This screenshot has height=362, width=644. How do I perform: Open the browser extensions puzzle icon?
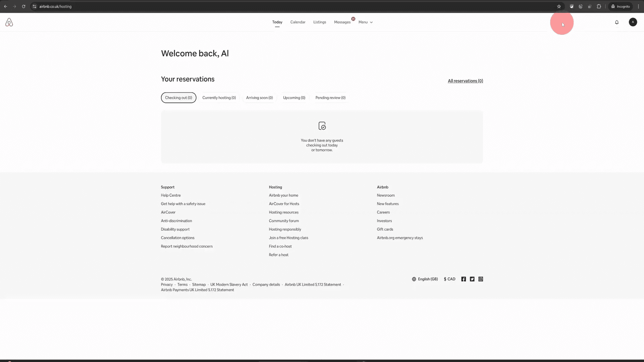[599, 6]
